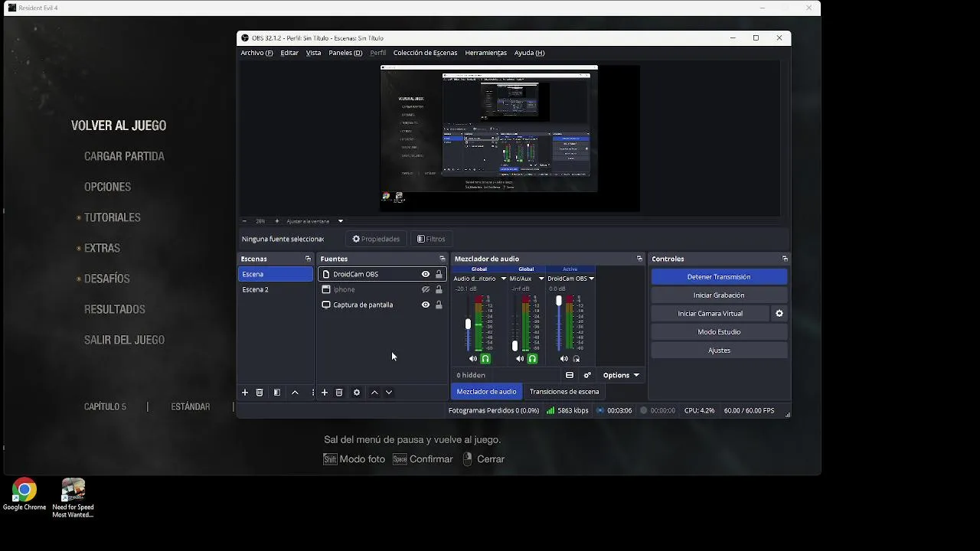Open the Editar menu

click(x=289, y=53)
